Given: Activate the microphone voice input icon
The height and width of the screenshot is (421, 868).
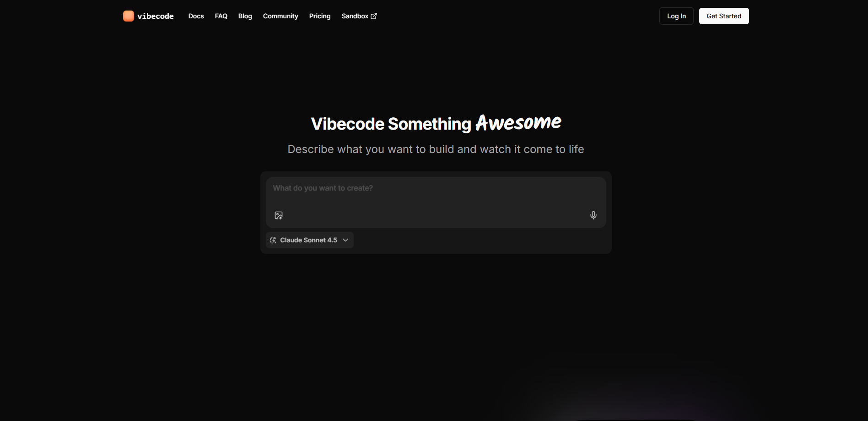Looking at the screenshot, I should (593, 215).
